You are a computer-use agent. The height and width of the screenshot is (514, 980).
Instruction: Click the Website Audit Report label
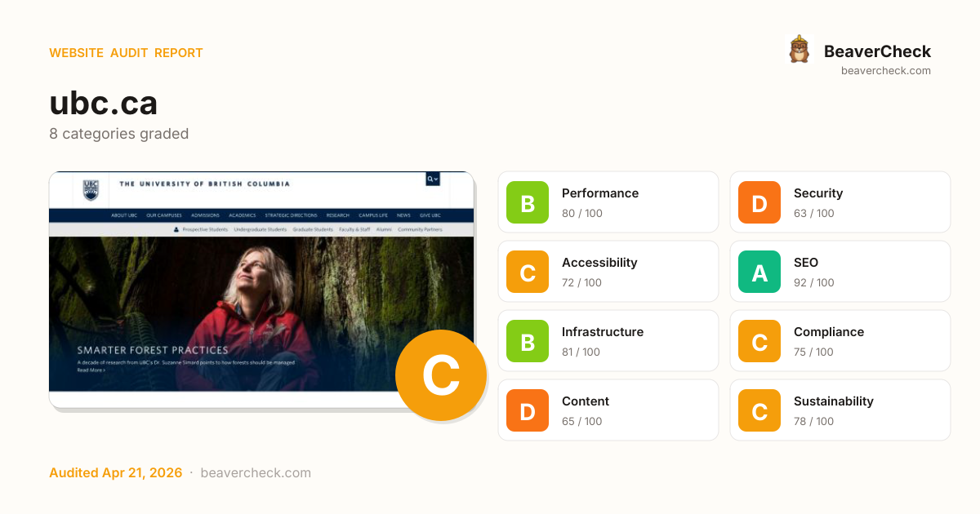click(x=126, y=53)
